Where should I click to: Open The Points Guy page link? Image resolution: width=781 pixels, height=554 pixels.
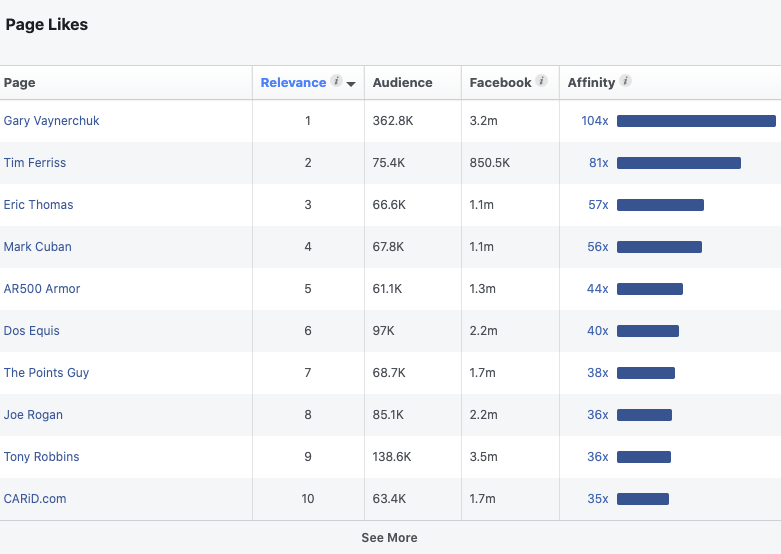[46, 373]
